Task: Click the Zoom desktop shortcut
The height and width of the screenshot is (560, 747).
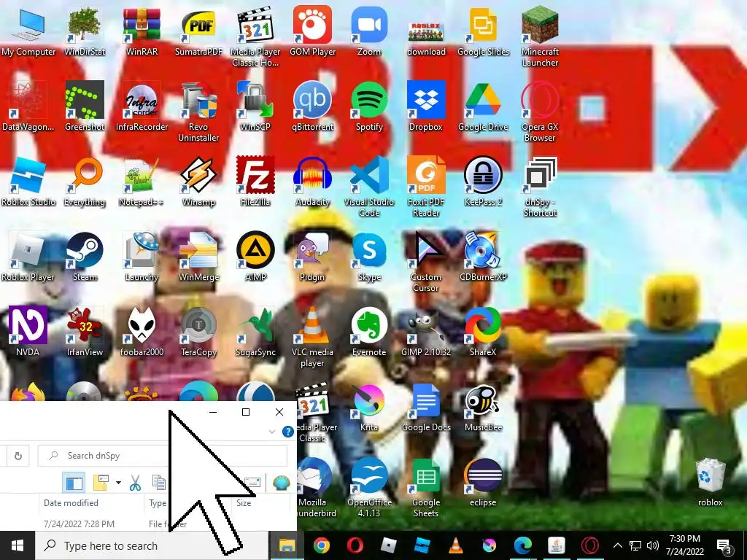Action: point(369,31)
